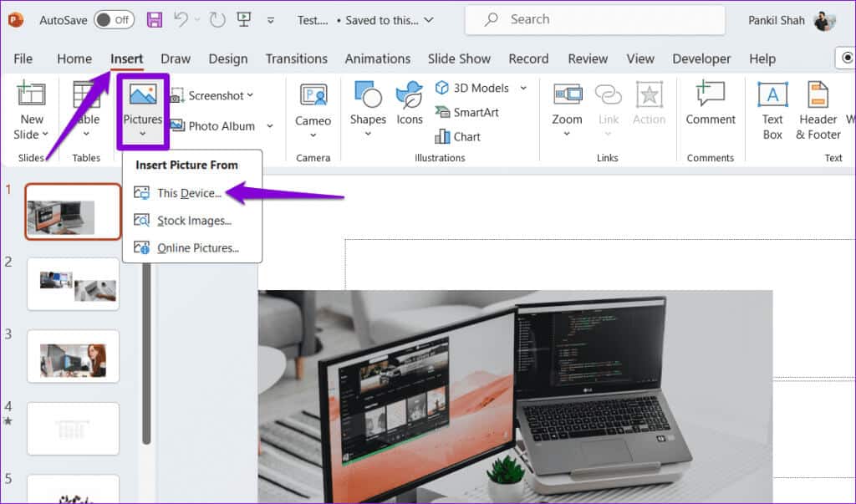Open Pankil Shah account profile
Screen dimensions: 856x504
[792, 20]
